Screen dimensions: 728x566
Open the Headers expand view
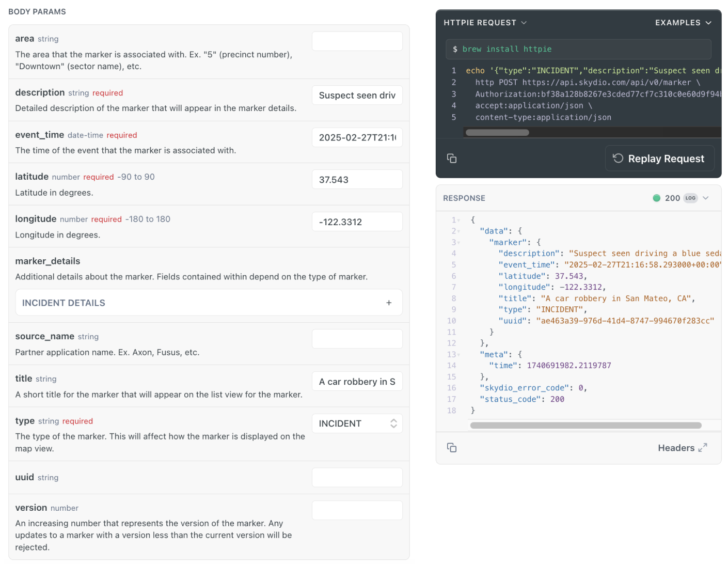coord(682,448)
